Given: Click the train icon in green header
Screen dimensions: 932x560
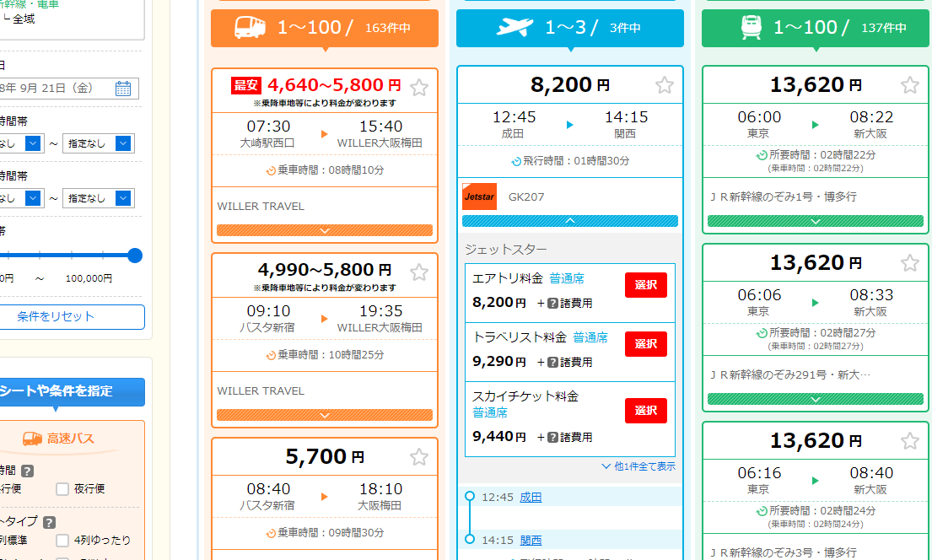Looking at the screenshot, I should [x=752, y=27].
